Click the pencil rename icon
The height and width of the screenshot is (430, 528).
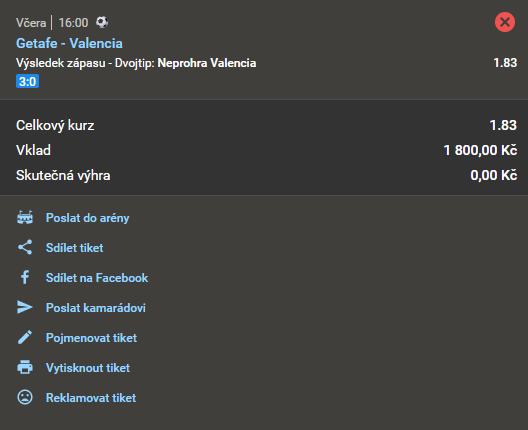tap(25, 337)
